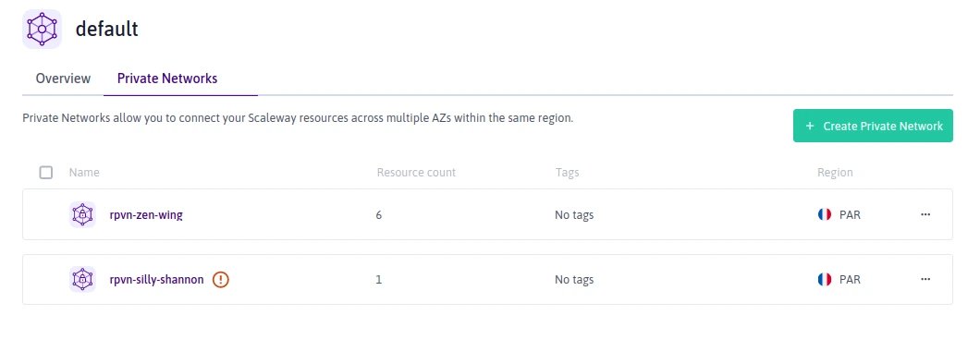Click the Create Private Network button
The image size is (980, 339).
click(x=873, y=126)
